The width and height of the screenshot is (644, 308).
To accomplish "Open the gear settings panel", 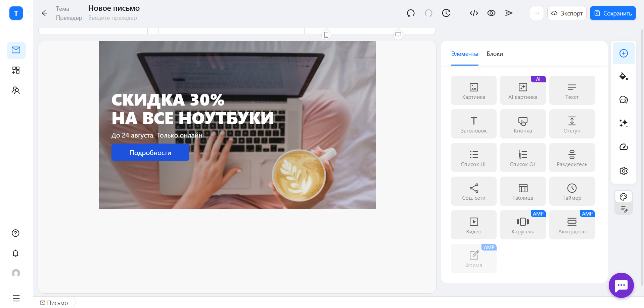I will click(x=624, y=171).
